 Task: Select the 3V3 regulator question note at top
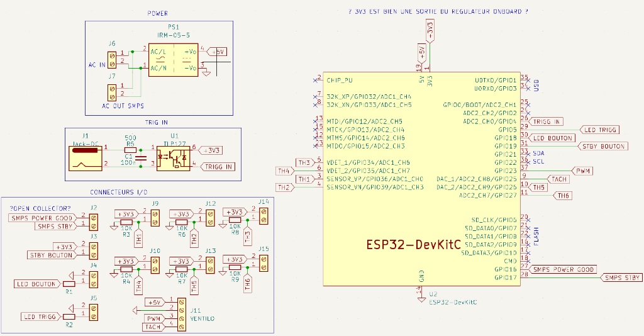point(438,12)
